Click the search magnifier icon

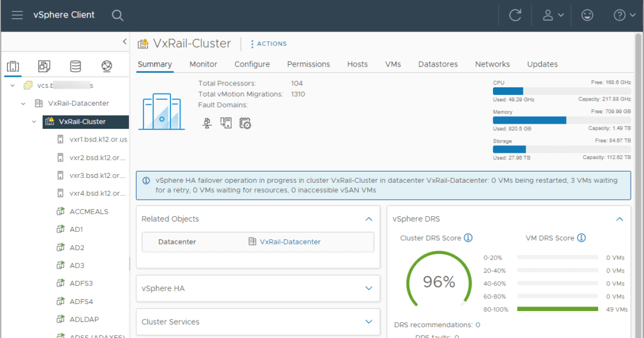click(118, 16)
